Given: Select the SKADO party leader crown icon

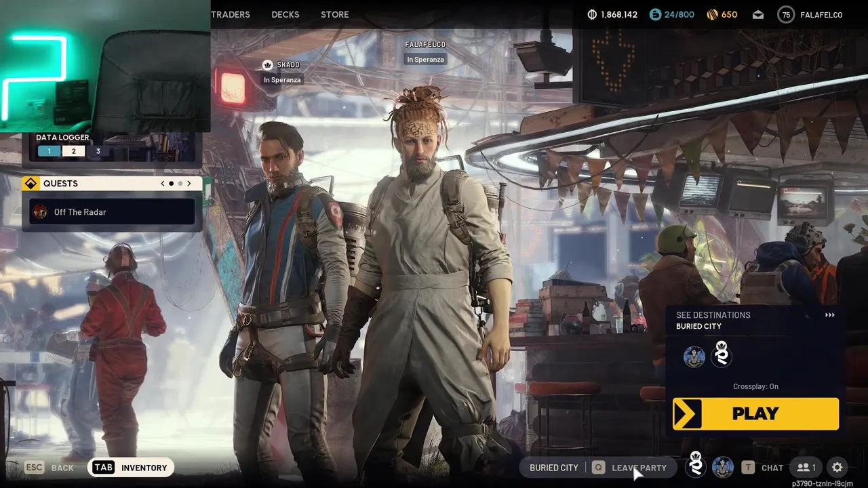Looking at the screenshot, I should [x=267, y=65].
